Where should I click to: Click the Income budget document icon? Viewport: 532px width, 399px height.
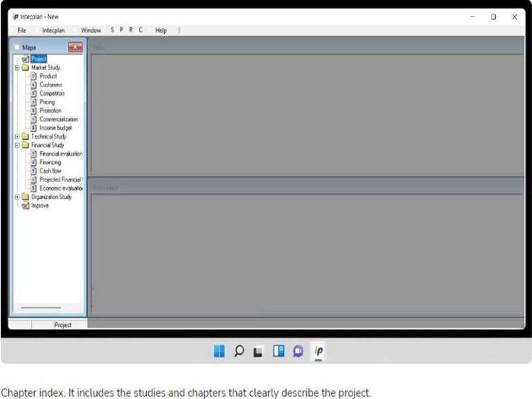point(33,128)
